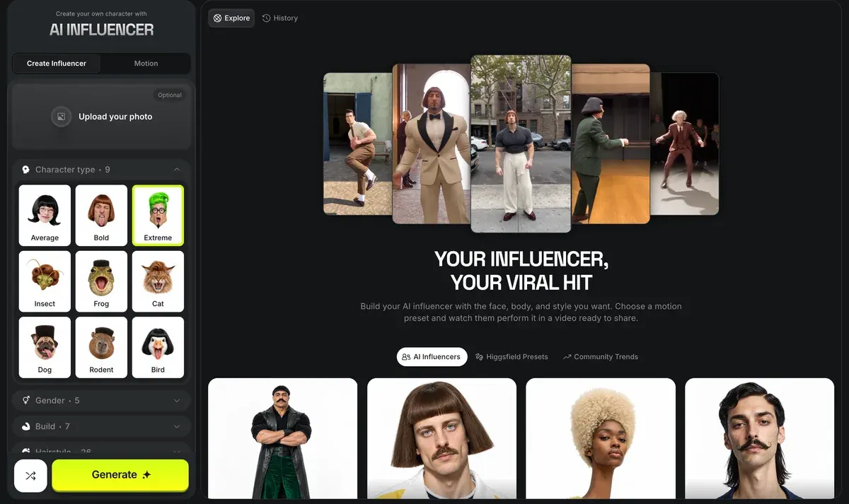This screenshot has width=849, height=504.
Task: Select the Bold character type
Action: pyautogui.click(x=101, y=215)
